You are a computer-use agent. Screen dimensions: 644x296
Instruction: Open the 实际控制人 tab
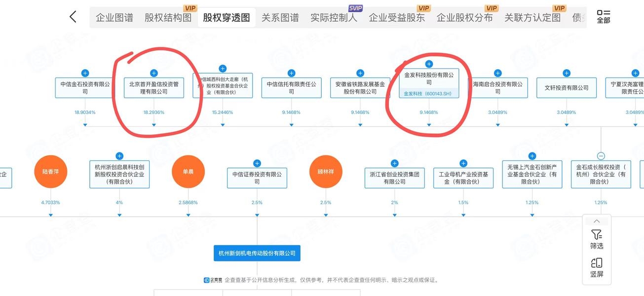pos(334,18)
